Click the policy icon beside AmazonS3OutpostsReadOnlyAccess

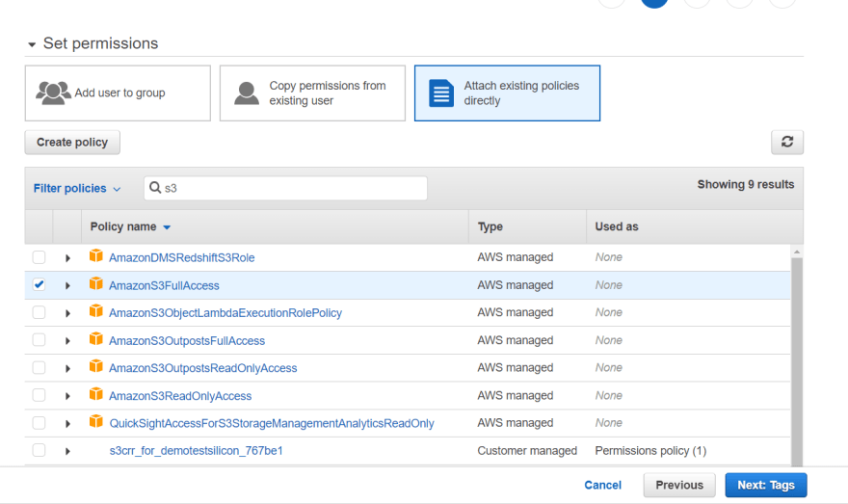point(96,366)
